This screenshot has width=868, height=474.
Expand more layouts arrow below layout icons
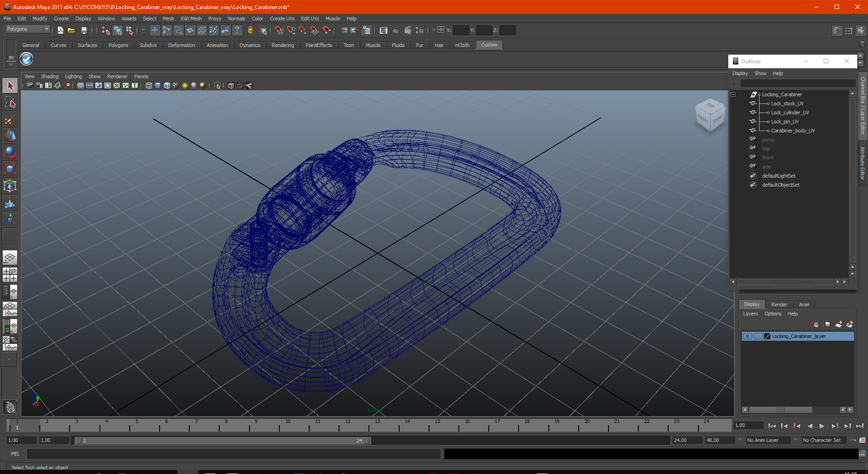9,360
